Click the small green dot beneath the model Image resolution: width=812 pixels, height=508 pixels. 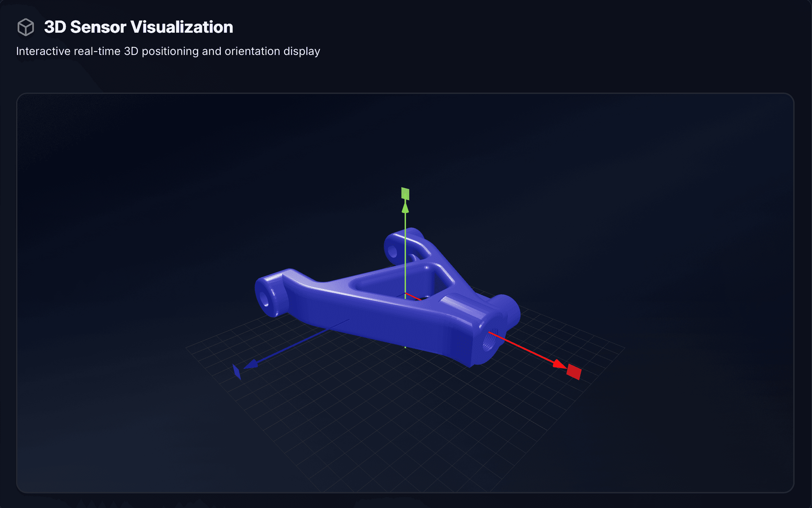(x=405, y=347)
